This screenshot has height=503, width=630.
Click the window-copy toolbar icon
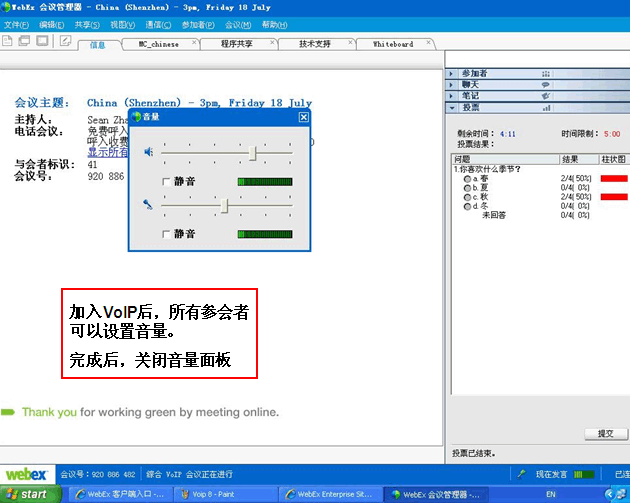(x=24, y=41)
